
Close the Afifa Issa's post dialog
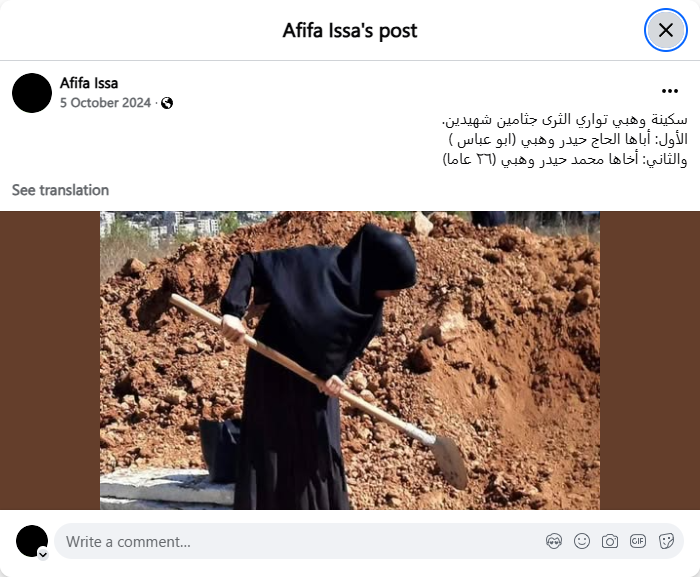point(666,30)
